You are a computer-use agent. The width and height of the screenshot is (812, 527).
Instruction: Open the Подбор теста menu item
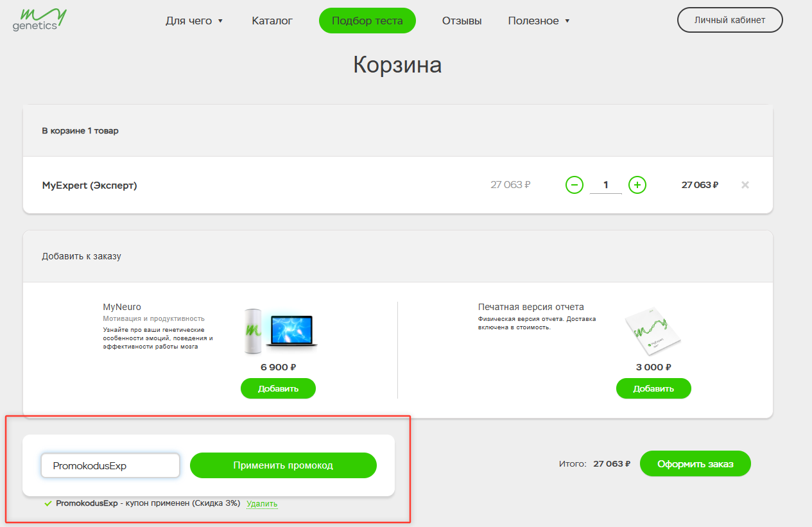click(x=367, y=20)
